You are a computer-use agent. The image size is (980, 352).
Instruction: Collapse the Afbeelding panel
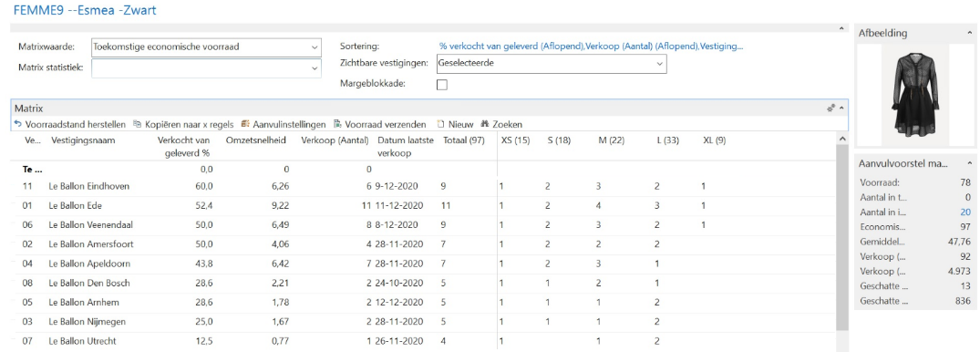(x=970, y=33)
